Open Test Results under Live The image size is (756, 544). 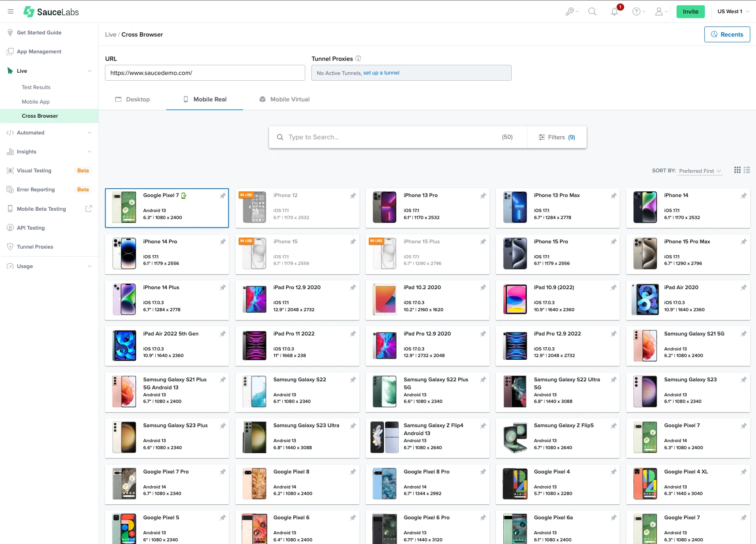pos(36,87)
